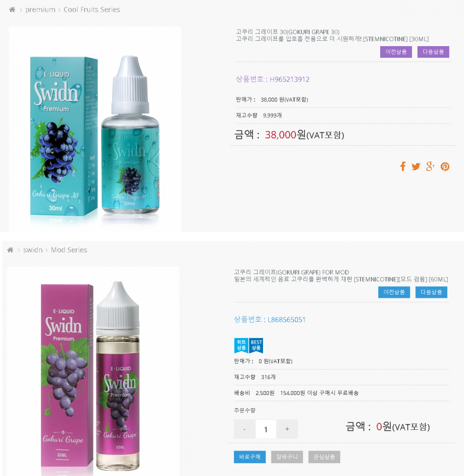Increase order quantity with plus button
Image resolution: width=464 pixels, height=476 pixels.
click(287, 429)
